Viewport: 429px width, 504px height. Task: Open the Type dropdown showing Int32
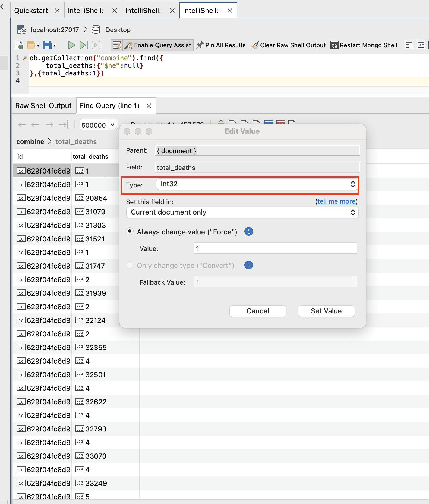point(257,184)
